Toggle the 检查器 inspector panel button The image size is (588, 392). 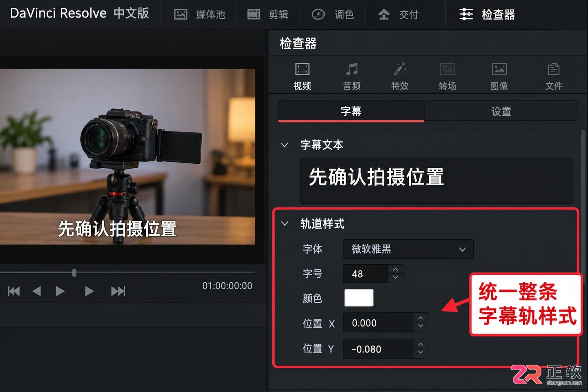[x=487, y=15]
